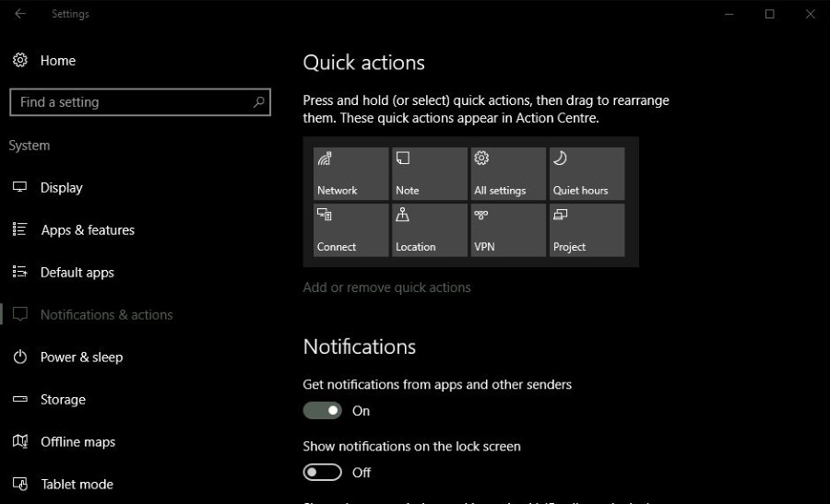Select the Location quick action tile
The width and height of the screenshot is (830, 504).
[x=429, y=230]
